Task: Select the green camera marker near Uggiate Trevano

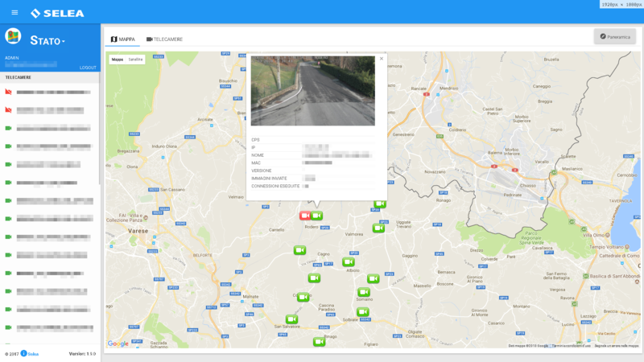Action: point(378,228)
